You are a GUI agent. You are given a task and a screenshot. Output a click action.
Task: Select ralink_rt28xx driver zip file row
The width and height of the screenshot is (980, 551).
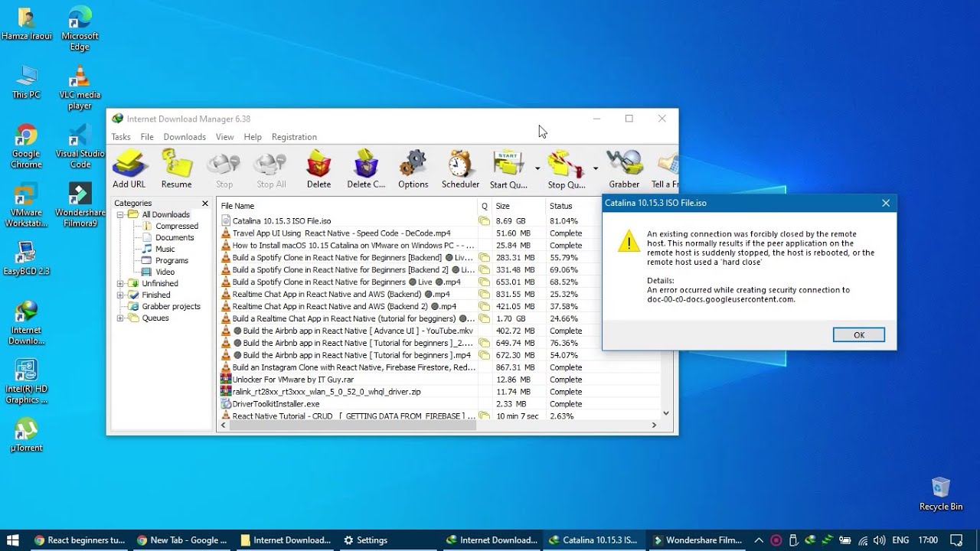439,392
